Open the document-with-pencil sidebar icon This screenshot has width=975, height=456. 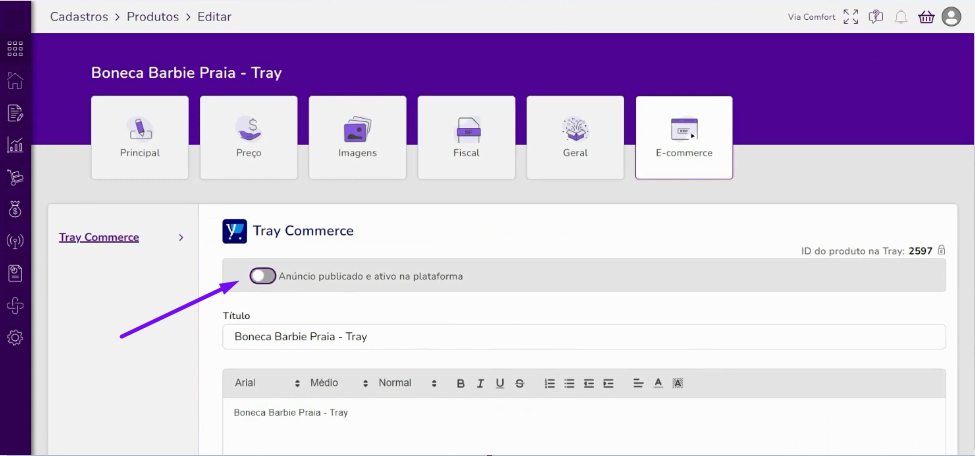15,113
